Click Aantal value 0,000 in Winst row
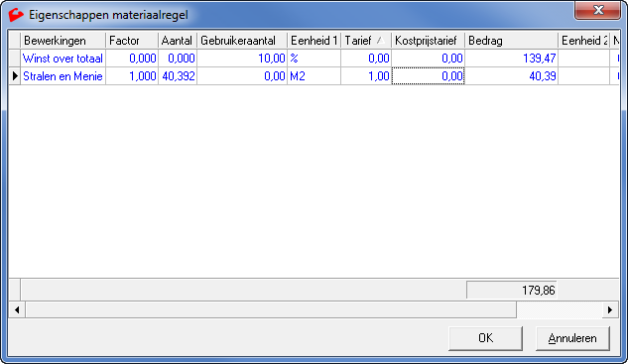 coord(178,59)
